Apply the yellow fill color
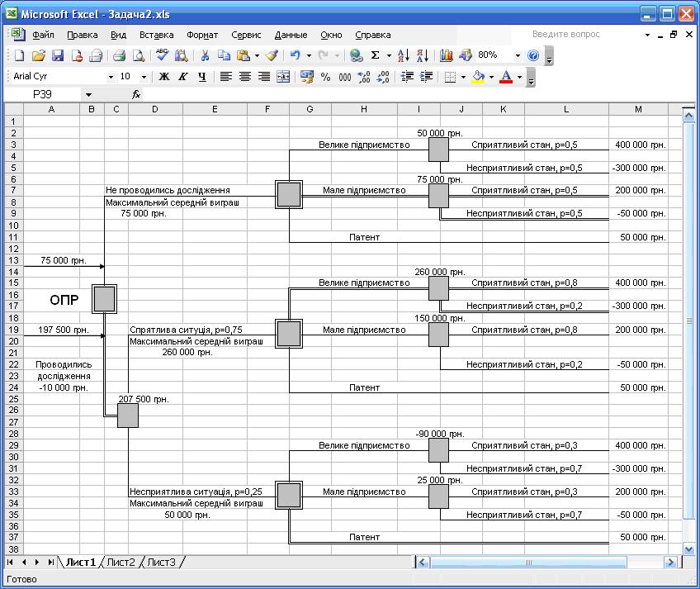700x589 pixels. coord(479,77)
